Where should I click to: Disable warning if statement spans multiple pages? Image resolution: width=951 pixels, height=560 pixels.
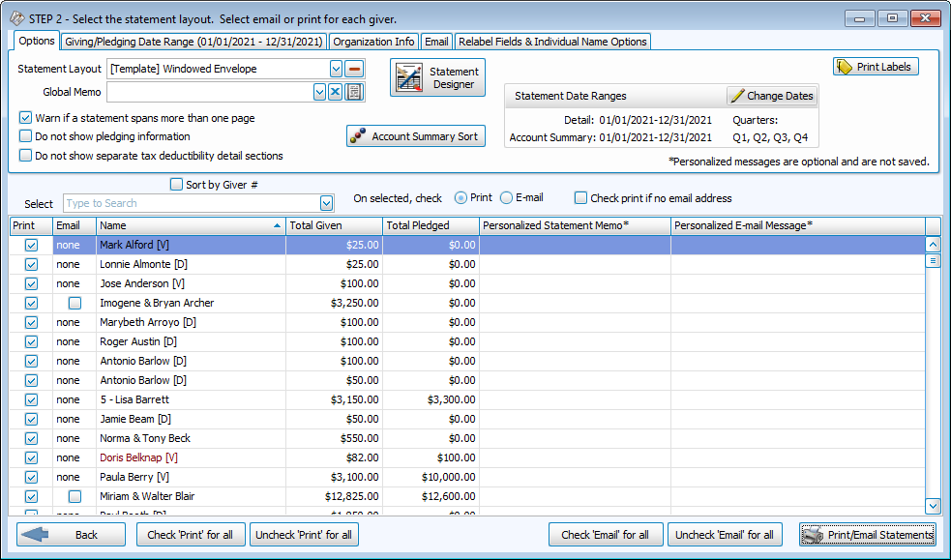(26, 118)
